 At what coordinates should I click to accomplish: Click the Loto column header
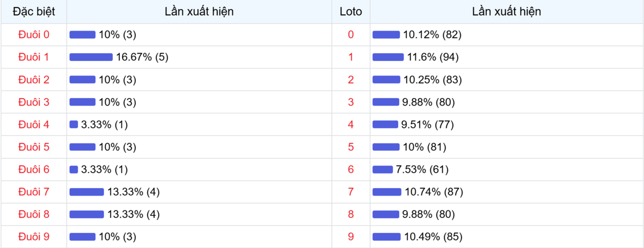(351, 11)
